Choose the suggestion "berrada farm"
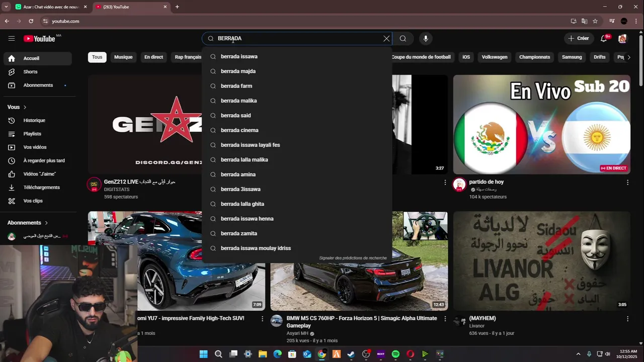The width and height of the screenshot is (644, 362). click(x=297, y=86)
